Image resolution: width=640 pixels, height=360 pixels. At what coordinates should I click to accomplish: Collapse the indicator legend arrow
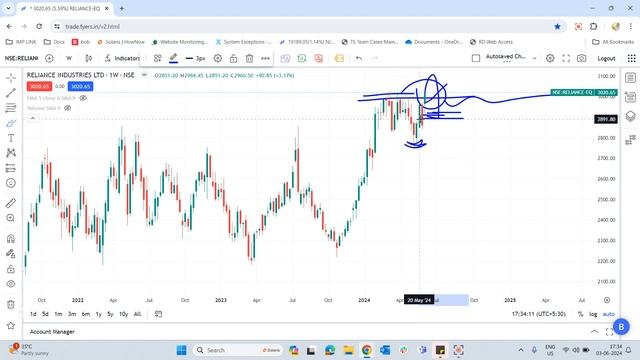click(33, 118)
